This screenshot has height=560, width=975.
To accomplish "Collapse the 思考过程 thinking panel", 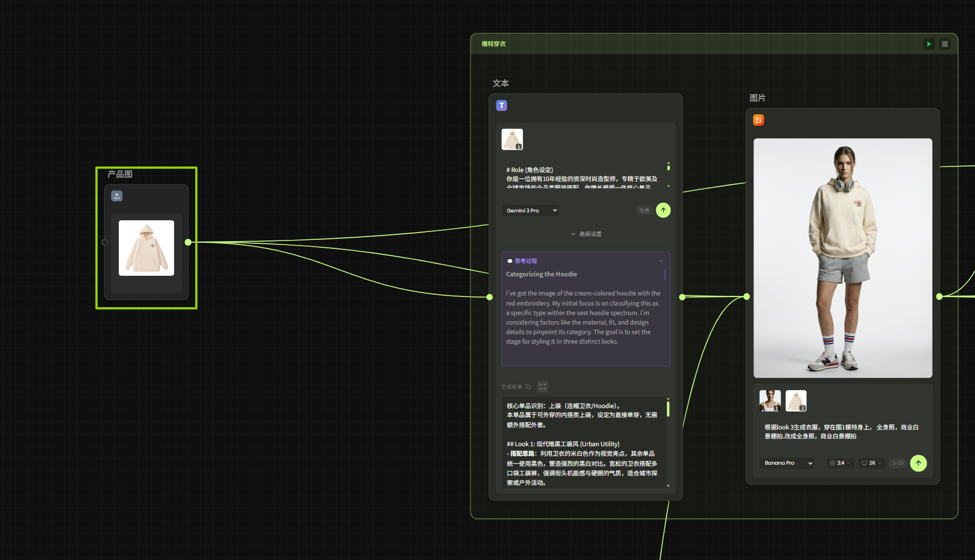I will point(660,261).
